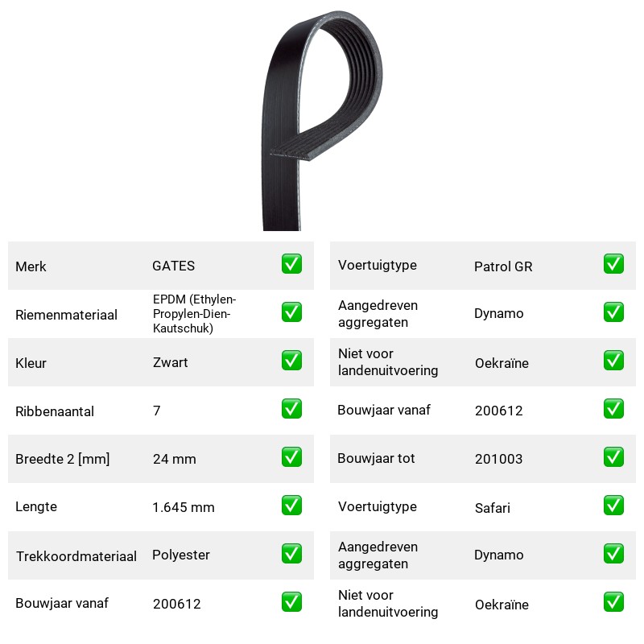The height and width of the screenshot is (644, 644).
Task: Click the 201003 Bouwjaar tot value
Action: tap(498, 459)
